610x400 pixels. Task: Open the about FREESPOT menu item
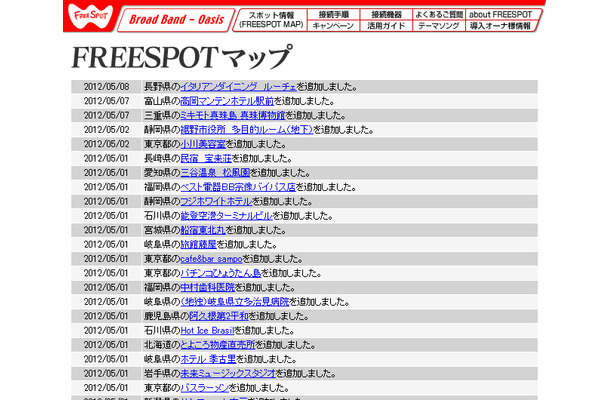click(500, 14)
